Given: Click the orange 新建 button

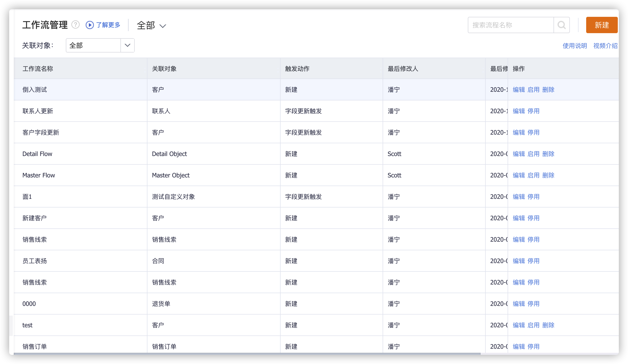Looking at the screenshot, I should [x=601, y=25].
